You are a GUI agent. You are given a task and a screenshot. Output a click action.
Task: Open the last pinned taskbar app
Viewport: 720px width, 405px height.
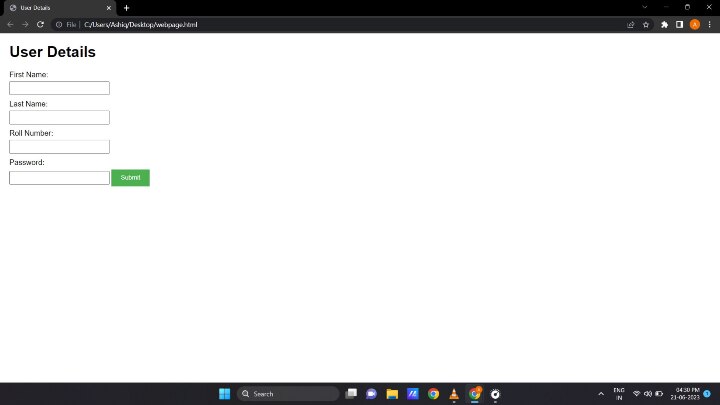[x=495, y=394]
